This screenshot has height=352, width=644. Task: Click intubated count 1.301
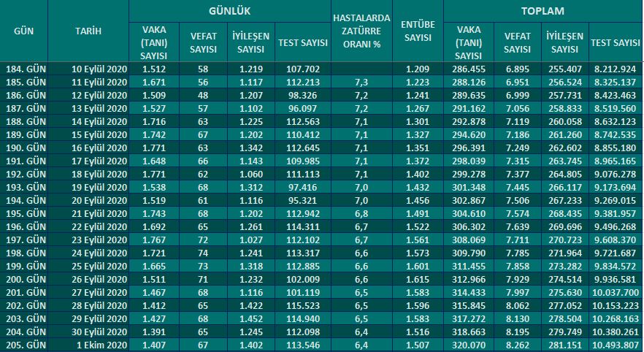pos(418,121)
